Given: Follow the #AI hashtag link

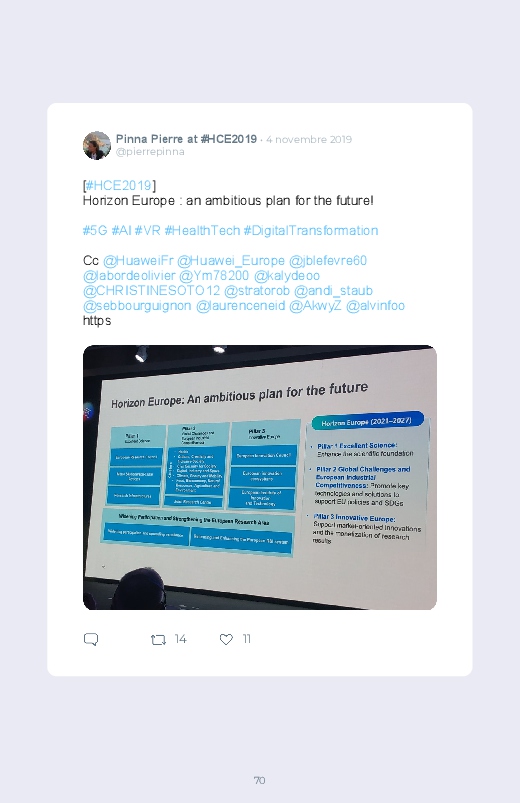Looking at the screenshot, I should [x=121, y=230].
